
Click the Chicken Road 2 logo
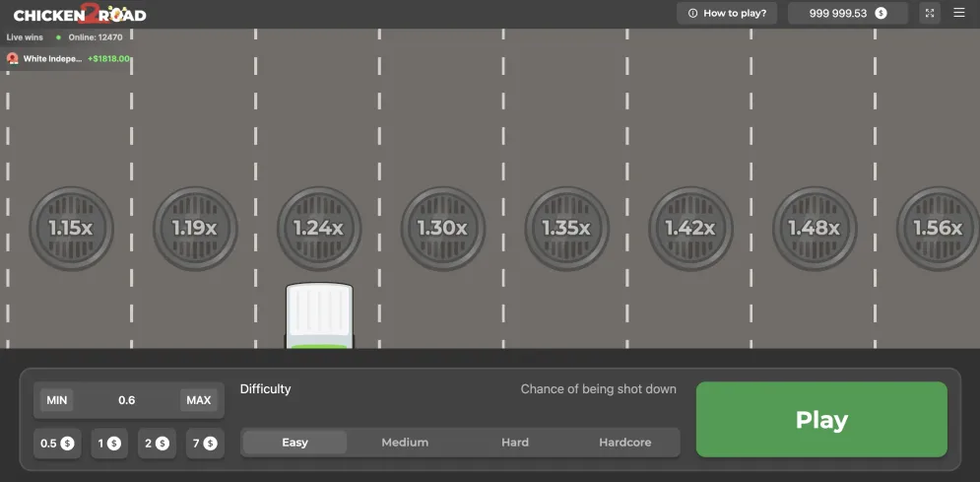point(80,14)
